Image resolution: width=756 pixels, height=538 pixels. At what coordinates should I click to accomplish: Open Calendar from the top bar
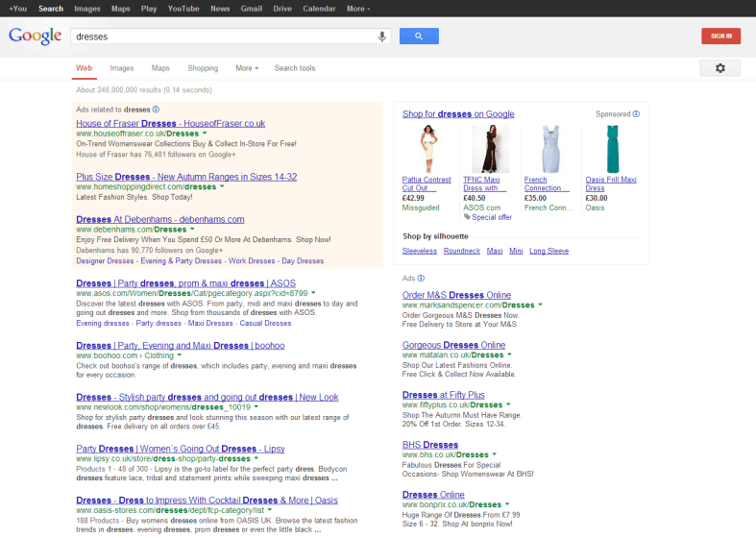319,9
